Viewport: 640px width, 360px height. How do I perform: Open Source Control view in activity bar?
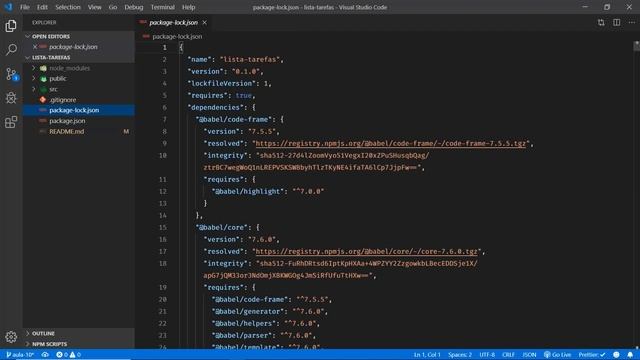click(11, 74)
